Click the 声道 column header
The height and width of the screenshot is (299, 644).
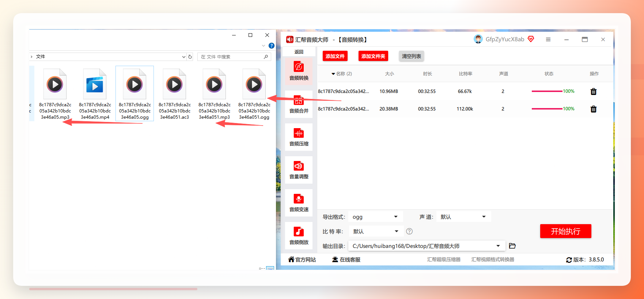point(504,74)
